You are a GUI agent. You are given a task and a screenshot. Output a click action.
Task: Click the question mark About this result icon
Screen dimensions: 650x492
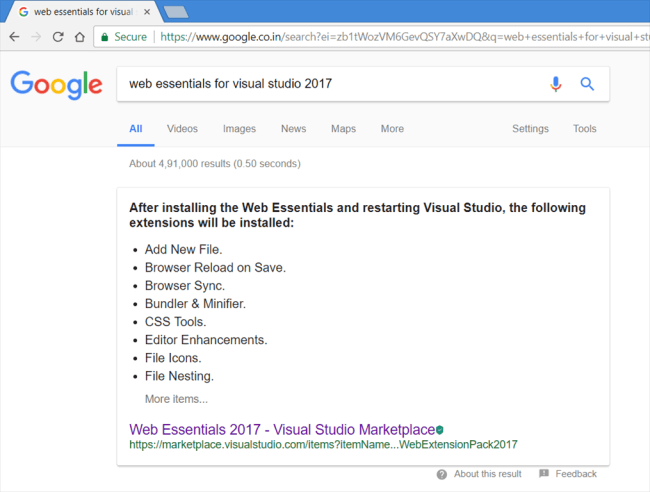pyautogui.click(x=442, y=474)
